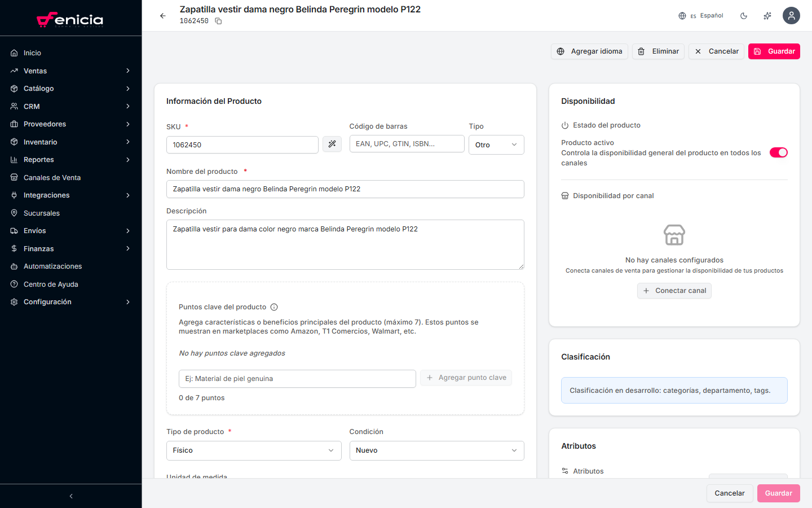Click the Conectar canal button
Image resolution: width=812 pixels, height=508 pixels.
point(674,291)
